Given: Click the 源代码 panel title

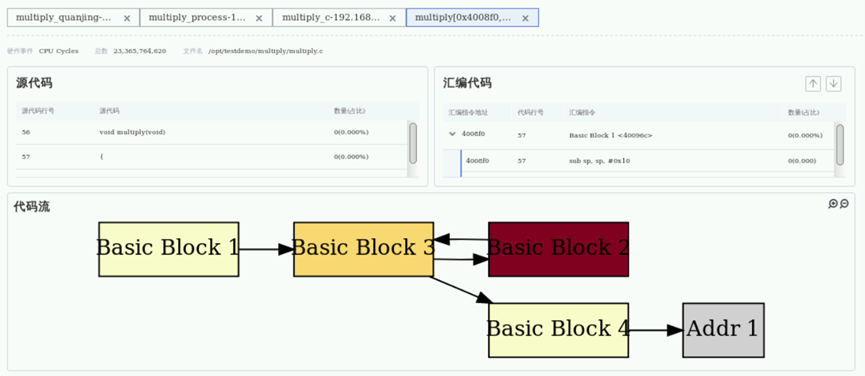Looking at the screenshot, I should (x=34, y=83).
